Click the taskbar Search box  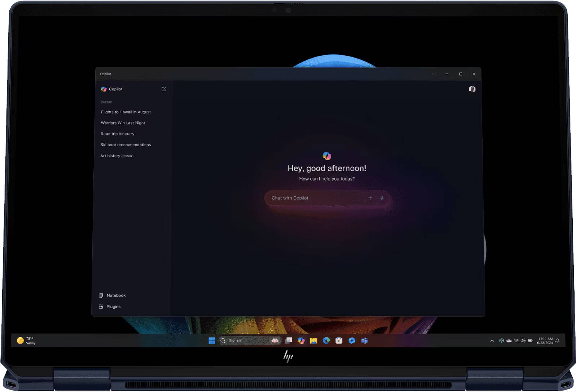click(x=250, y=340)
